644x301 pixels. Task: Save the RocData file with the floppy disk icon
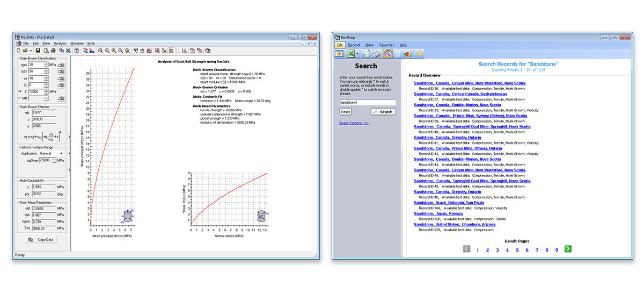[38, 51]
